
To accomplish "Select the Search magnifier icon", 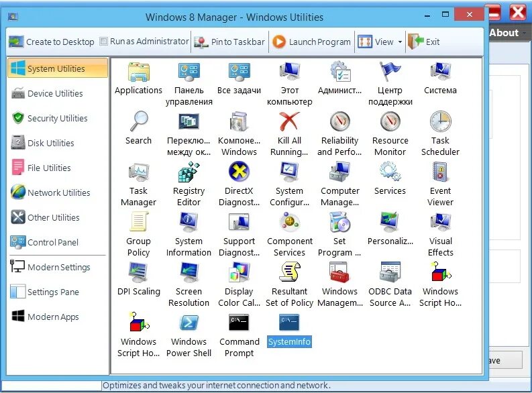I will tap(138, 121).
